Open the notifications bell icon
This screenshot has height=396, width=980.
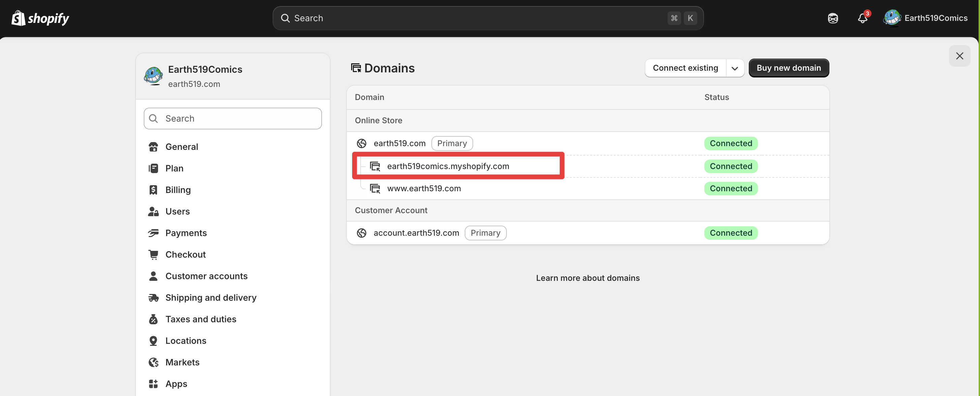[862, 18]
